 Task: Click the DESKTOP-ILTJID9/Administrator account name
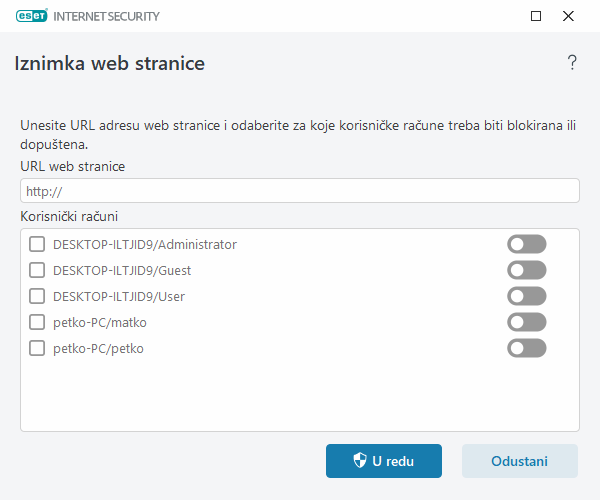coord(145,244)
